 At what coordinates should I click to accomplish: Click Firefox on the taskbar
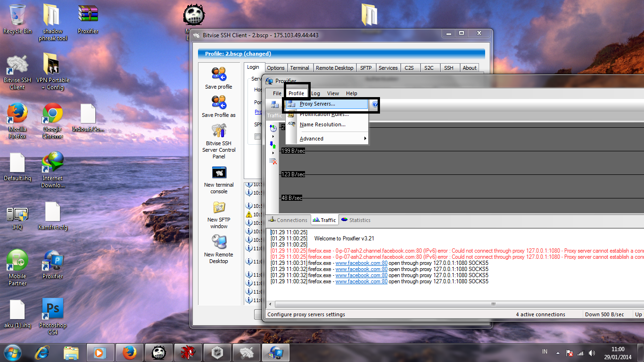pyautogui.click(x=129, y=353)
